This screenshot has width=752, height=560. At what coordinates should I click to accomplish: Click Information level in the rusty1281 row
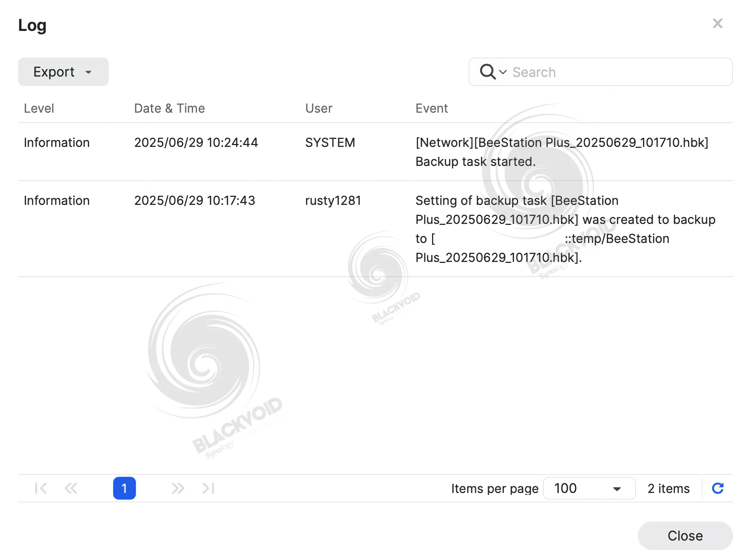(x=57, y=200)
